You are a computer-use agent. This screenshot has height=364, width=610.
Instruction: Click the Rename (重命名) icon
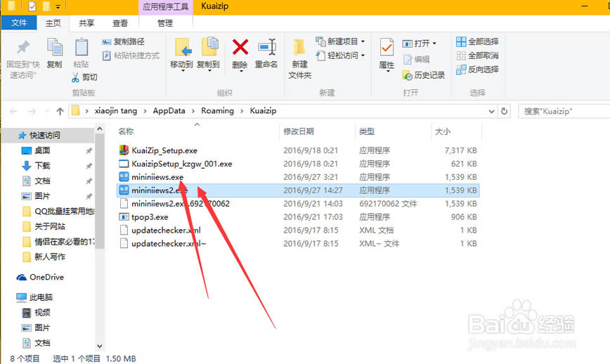[x=267, y=48]
